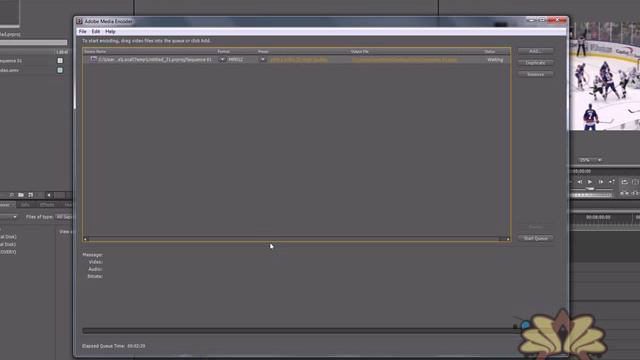The image size is (640, 360).
Task: Click the queue's horizontal scrollbar right arrow
Action: pos(508,239)
